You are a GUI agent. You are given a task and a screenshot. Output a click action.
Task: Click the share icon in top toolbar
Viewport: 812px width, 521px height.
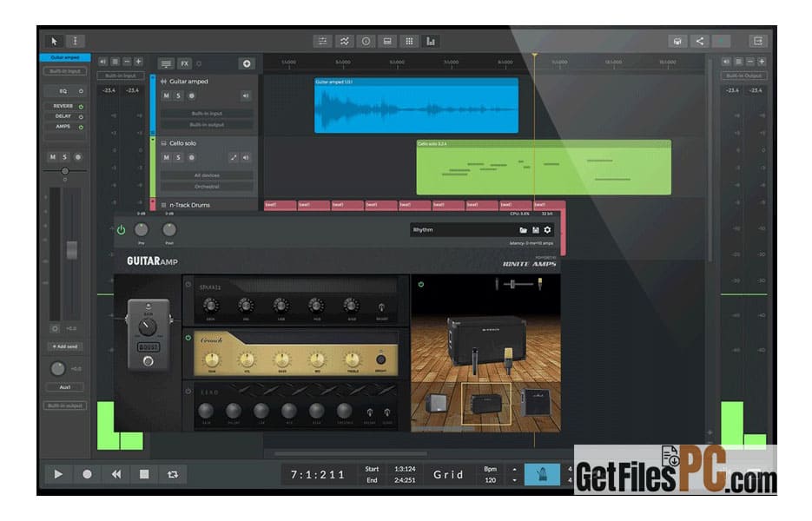700,42
